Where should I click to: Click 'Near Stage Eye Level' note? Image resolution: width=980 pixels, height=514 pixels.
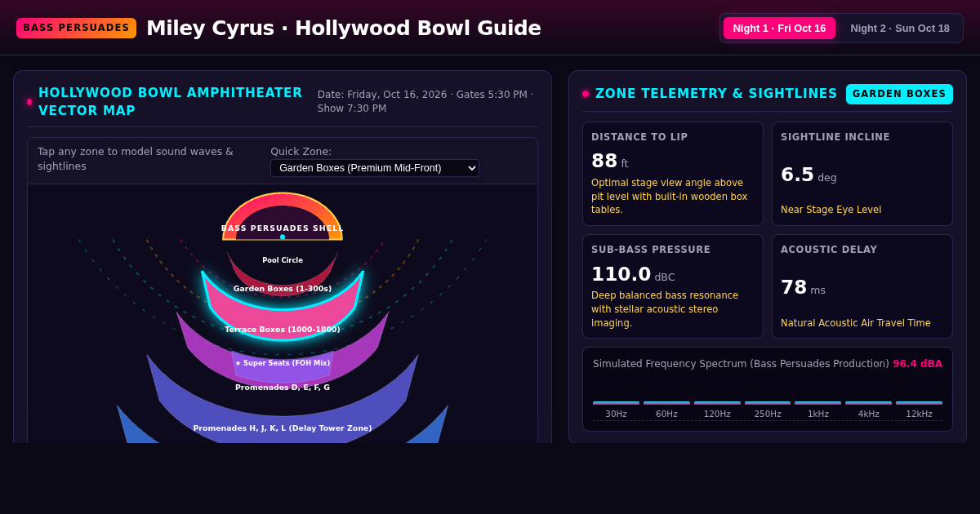tap(831, 210)
